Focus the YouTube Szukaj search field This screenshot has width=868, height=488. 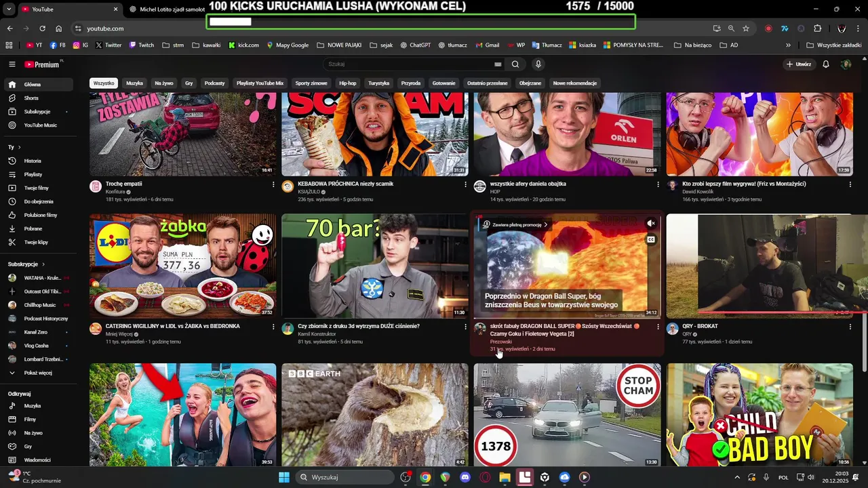(x=408, y=64)
